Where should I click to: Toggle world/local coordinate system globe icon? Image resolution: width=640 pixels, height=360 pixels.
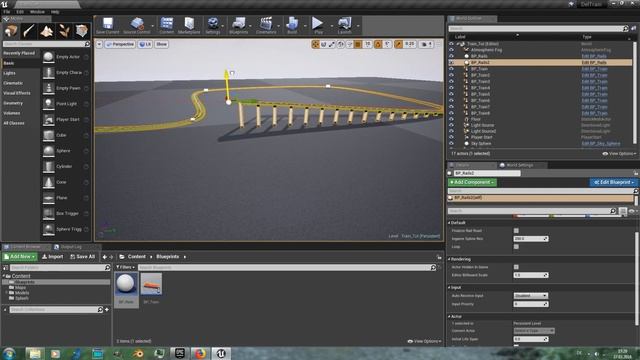tap(341, 44)
